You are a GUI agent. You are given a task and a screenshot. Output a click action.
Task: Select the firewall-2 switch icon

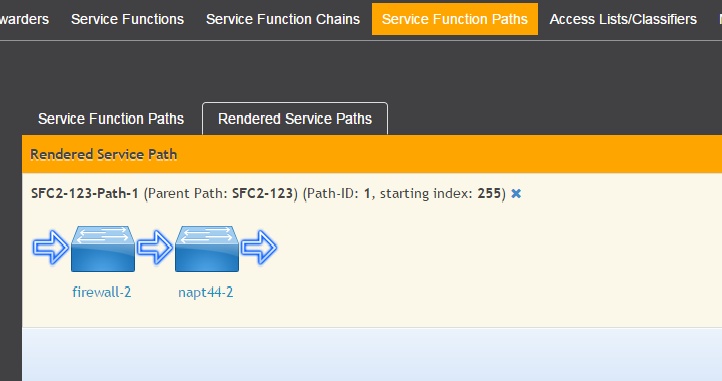103,249
